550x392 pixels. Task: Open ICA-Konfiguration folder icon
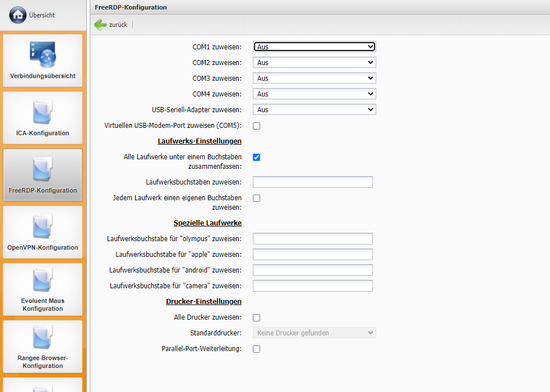tap(43, 112)
